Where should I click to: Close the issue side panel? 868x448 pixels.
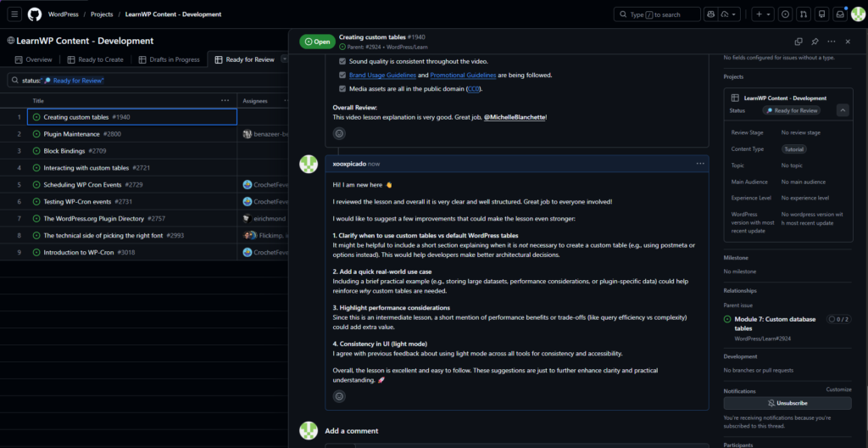point(848,42)
